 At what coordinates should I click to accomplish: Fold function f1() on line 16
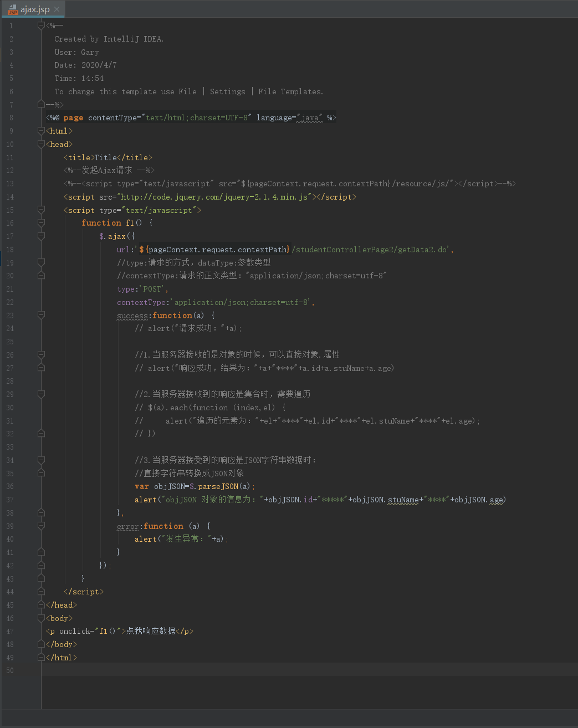tap(41, 223)
